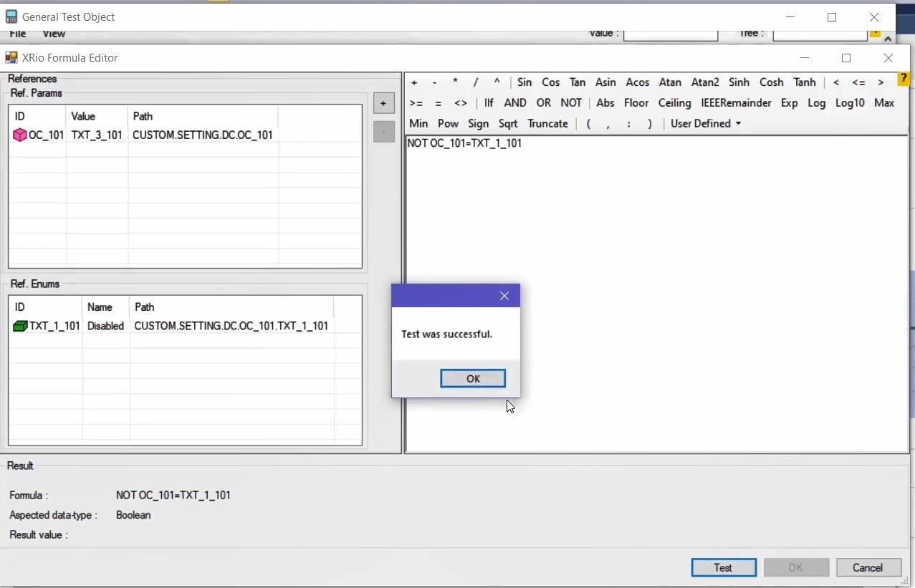915x588 pixels.
Task: Click the green TXT_1_101 enum icon
Action: click(x=20, y=326)
